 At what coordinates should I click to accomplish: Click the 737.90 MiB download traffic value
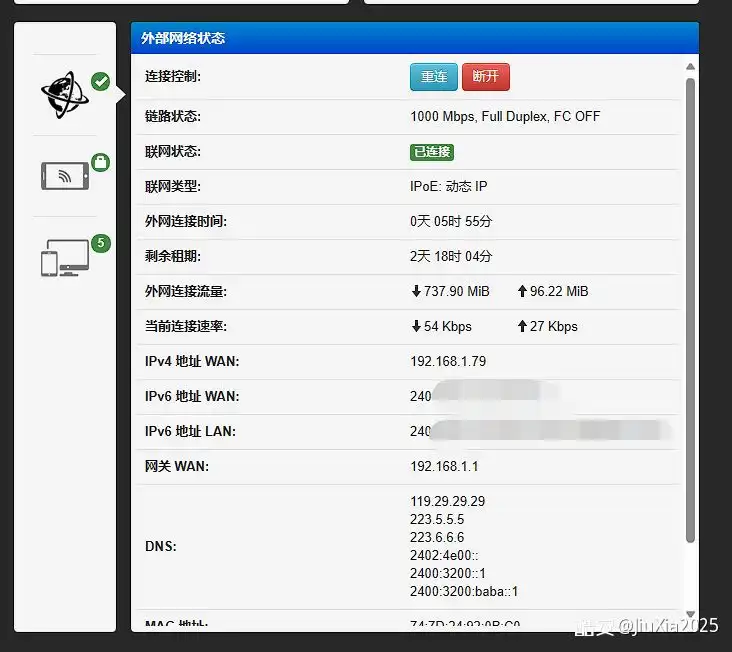tap(457, 291)
